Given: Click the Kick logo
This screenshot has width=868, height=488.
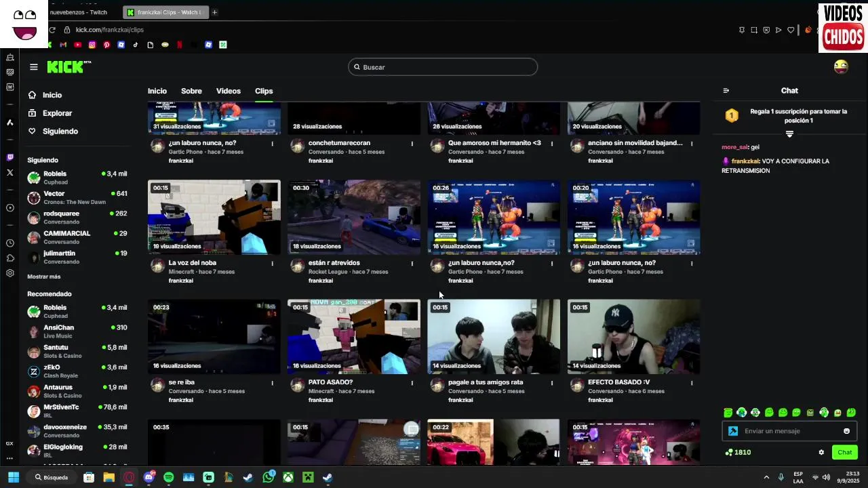Looking at the screenshot, I should click(x=68, y=66).
